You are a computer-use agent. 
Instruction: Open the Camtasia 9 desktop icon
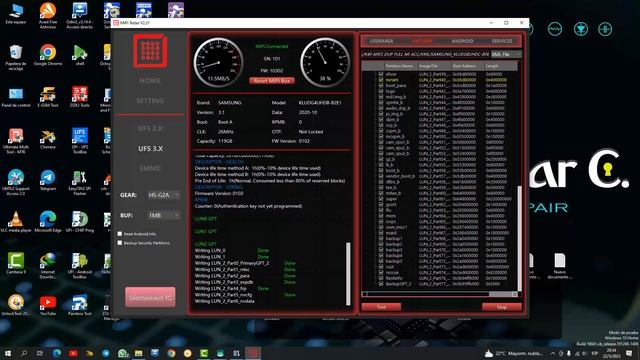[x=16, y=263]
